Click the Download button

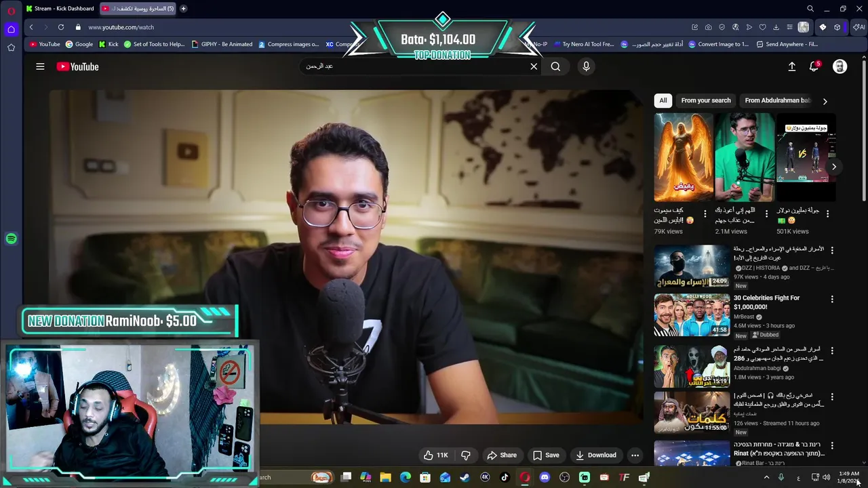(596, 455)
